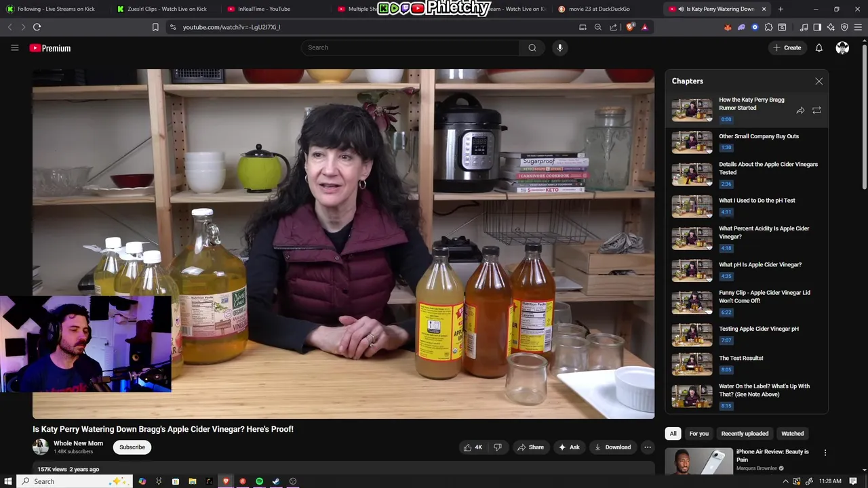Open the extensions puzzle-piece menu
Viewport: 868px width, 488px height.
pos(768,27)
